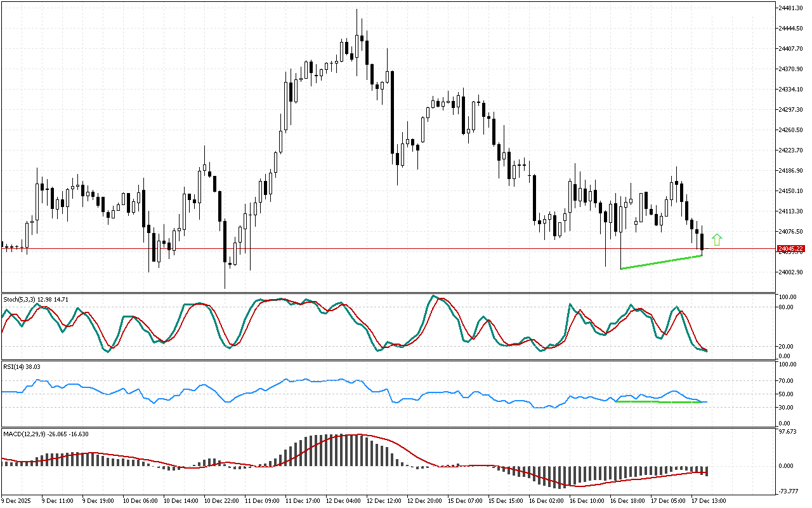Click the 24481.30 price scale label

tap(790, 8)
